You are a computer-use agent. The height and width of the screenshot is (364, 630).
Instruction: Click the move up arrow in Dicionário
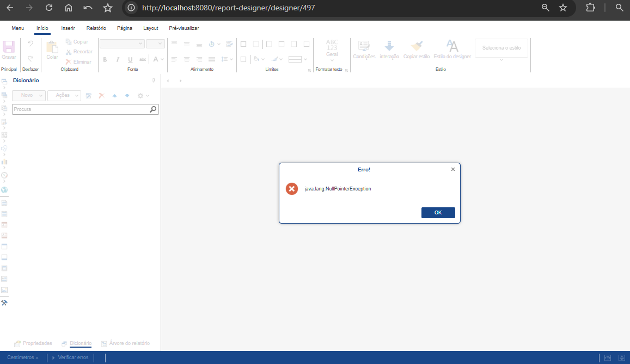click(x=114, y=96)
